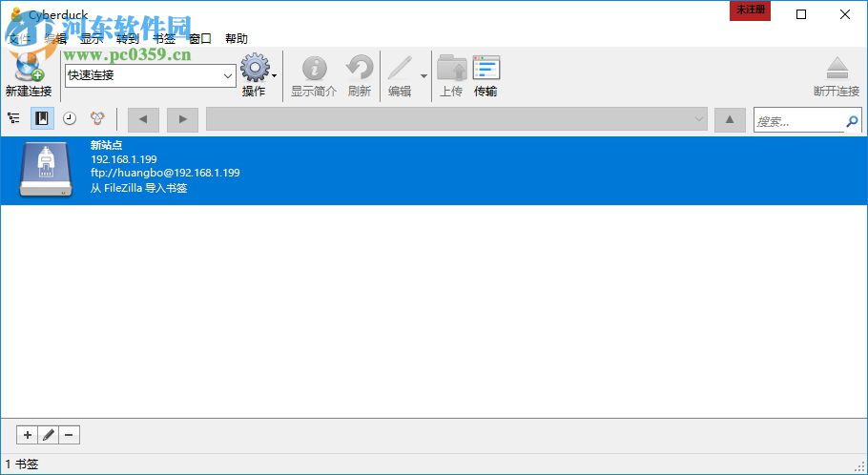Click the 从 FileZilla 导入书签 text
The width and height of the screenshot is (868, 475).
[139, 188]
